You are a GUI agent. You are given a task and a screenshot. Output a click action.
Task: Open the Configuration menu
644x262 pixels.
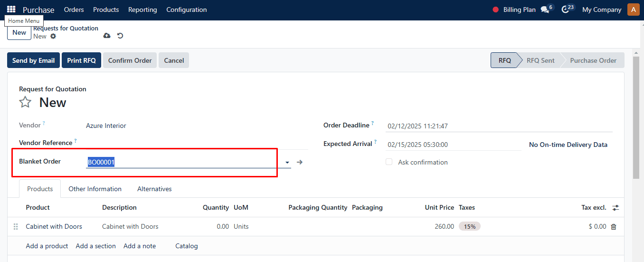point(187,10)
